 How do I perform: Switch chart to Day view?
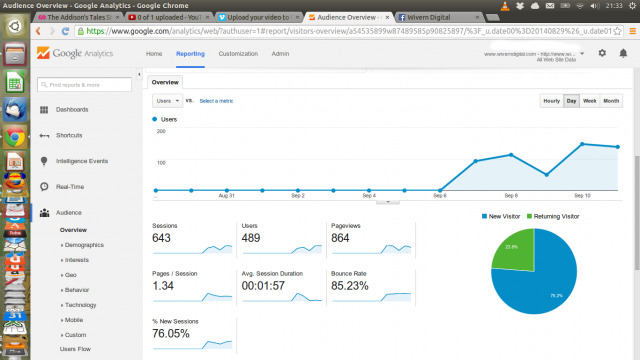tap(571, 101)
